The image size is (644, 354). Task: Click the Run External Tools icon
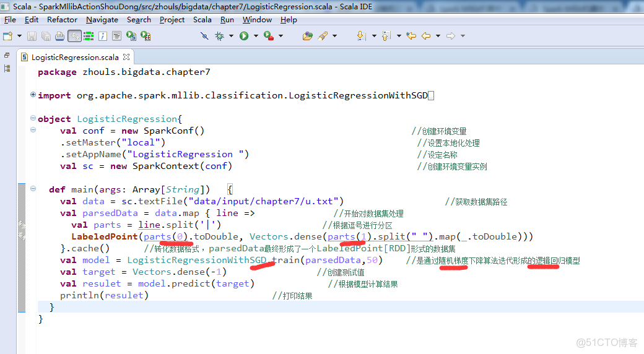pos(269,36)
